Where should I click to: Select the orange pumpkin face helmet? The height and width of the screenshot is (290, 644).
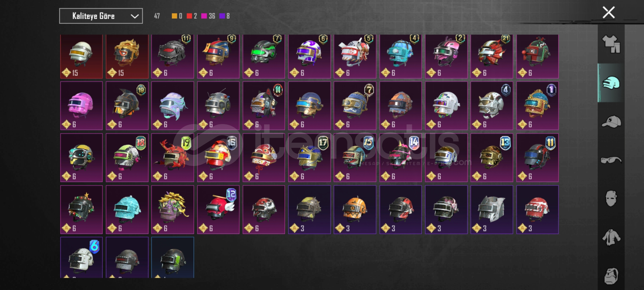tap(355, 209)
